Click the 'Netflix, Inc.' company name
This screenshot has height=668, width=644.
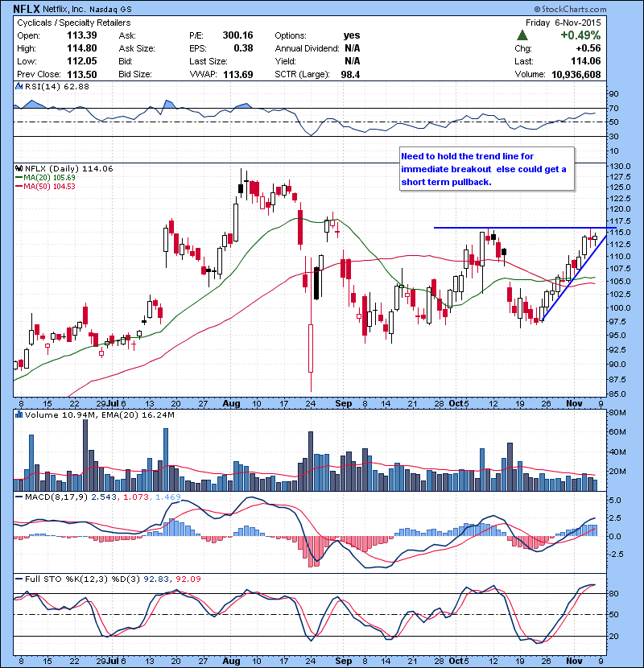click(64, 9)
